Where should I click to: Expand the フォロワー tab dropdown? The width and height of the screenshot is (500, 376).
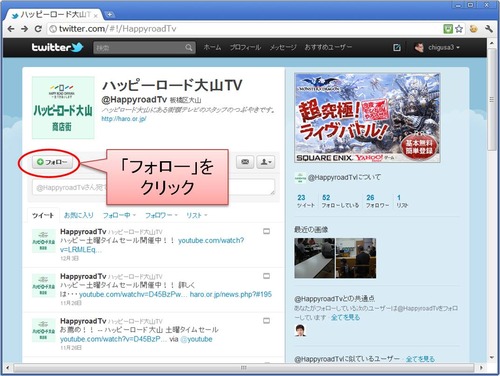(161, 215)
